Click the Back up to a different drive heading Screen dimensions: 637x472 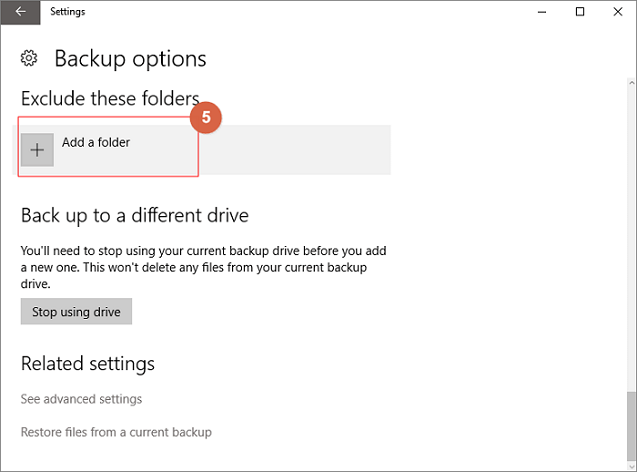pos(134,215)
